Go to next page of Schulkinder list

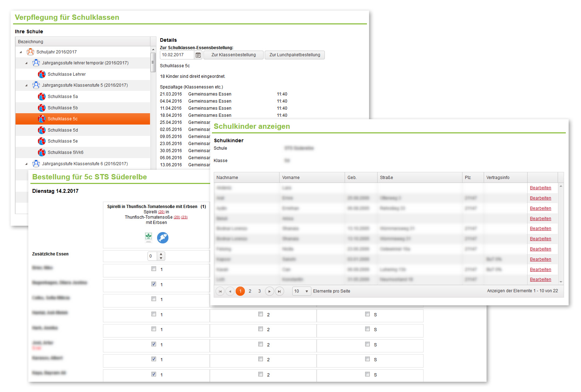[x=269, y=291]
